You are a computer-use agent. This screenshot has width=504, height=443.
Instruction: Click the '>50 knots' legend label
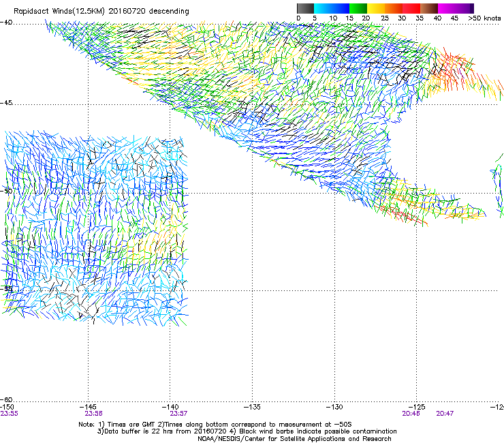[x=484, y=18]
